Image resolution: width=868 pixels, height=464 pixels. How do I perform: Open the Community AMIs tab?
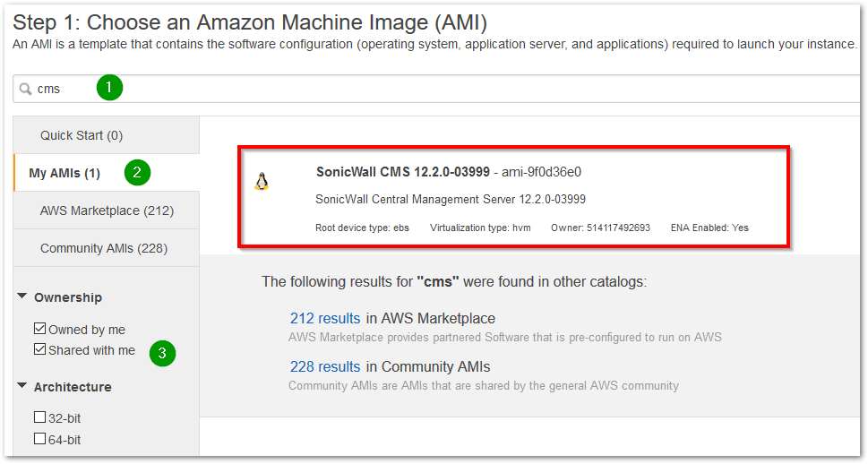[x=104, y=248]
